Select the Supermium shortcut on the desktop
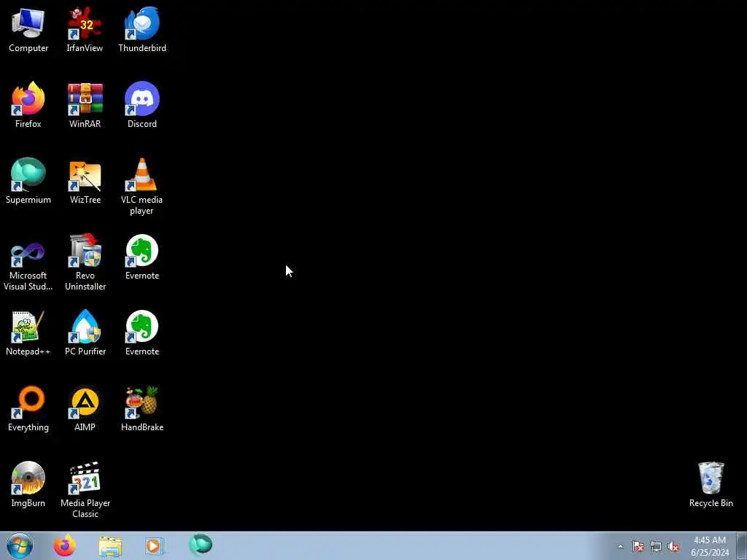The height and width of the screenshot is (560, 747). coord(28,181)
